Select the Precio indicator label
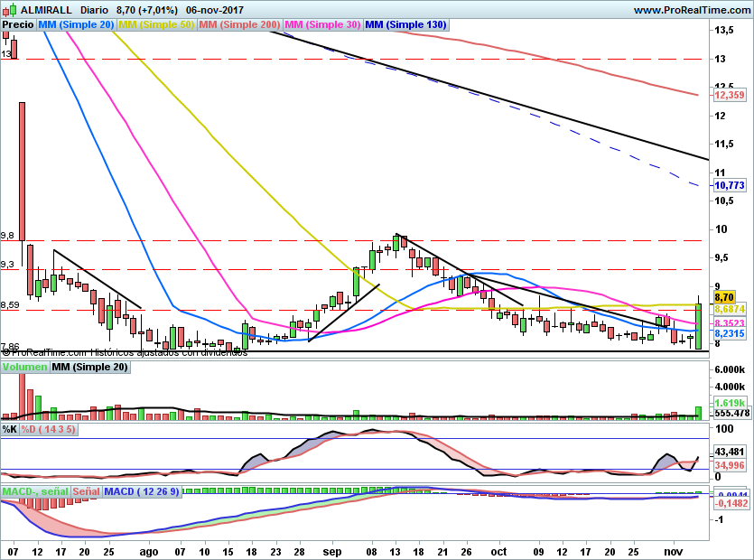Screen dimensions: 754x560 pyautogui.click(x=19, y=25)
